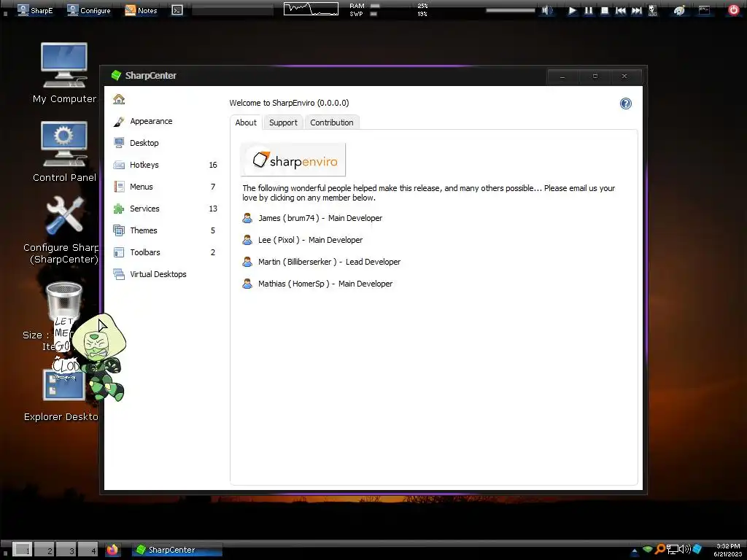Click user icon beside Mathias

tap(247, 284)
